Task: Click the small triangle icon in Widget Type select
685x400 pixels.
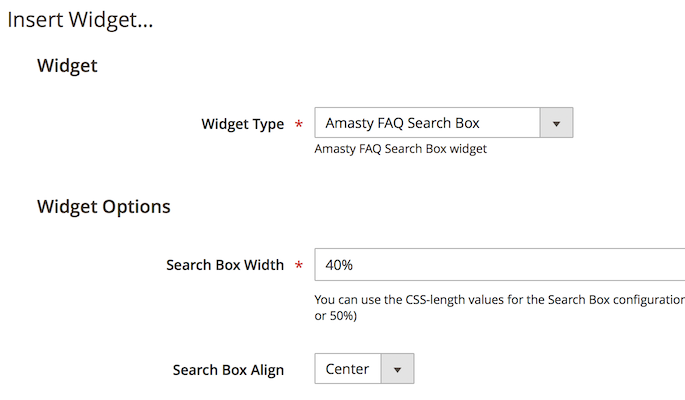Action: click(556, 124)
